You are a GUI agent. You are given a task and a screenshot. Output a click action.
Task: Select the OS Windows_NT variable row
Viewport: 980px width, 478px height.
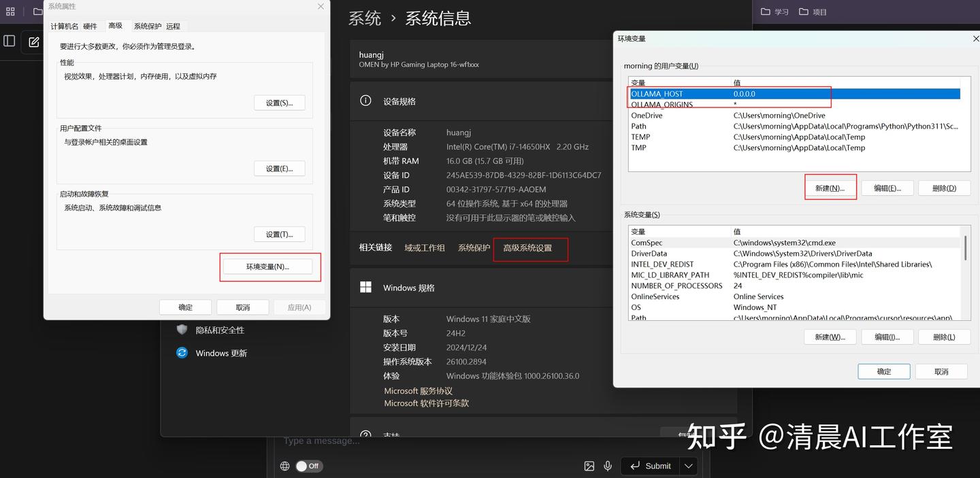pyautogui.click(x=795, y=307)
